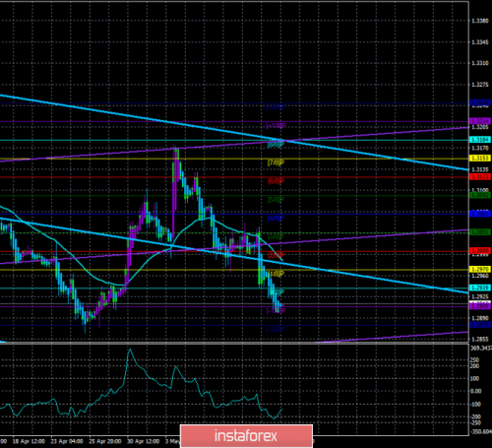
Task: Select the green 1.3092 level tag
Action: tap(480, 195)
